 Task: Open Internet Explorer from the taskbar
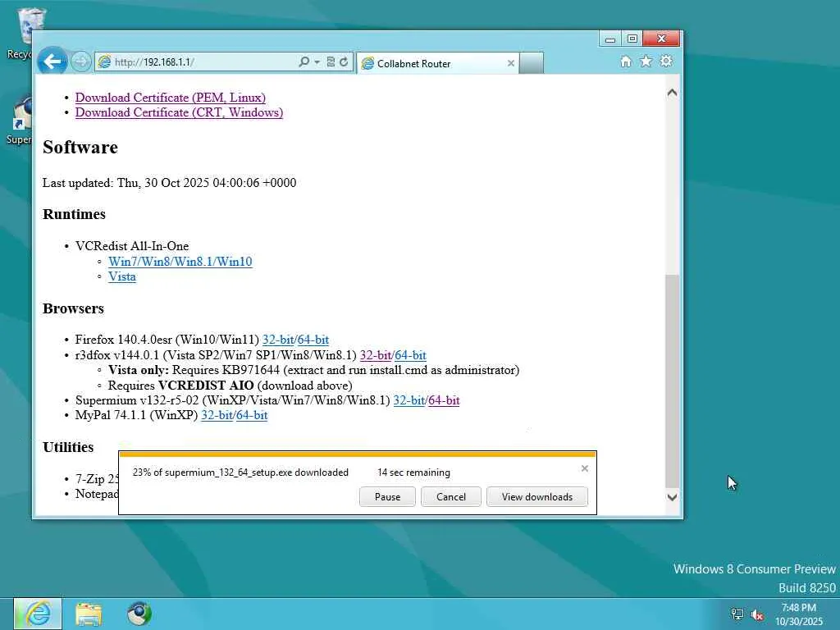pyautogui.click(x=38, y=614)
